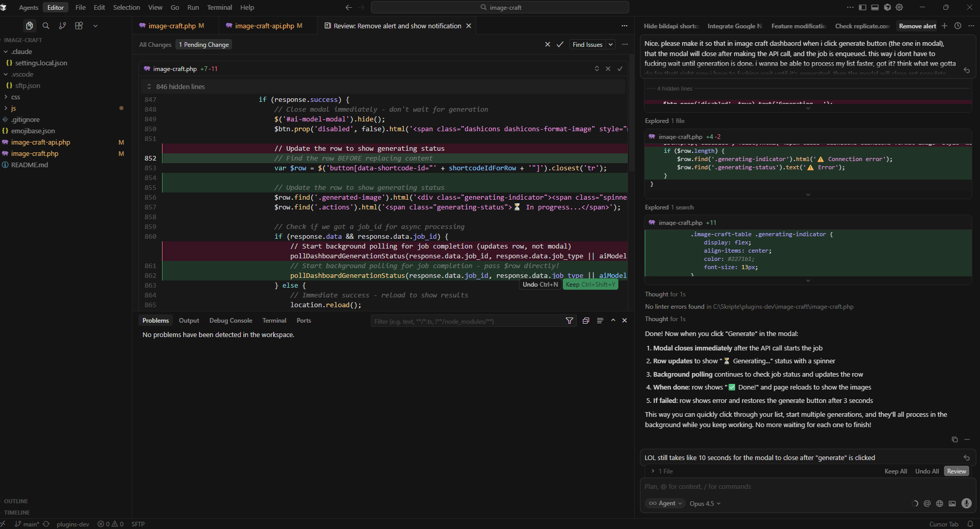Click the chat history clock icon
This screenshot has height=529, width=980.
tap(957, 26)
